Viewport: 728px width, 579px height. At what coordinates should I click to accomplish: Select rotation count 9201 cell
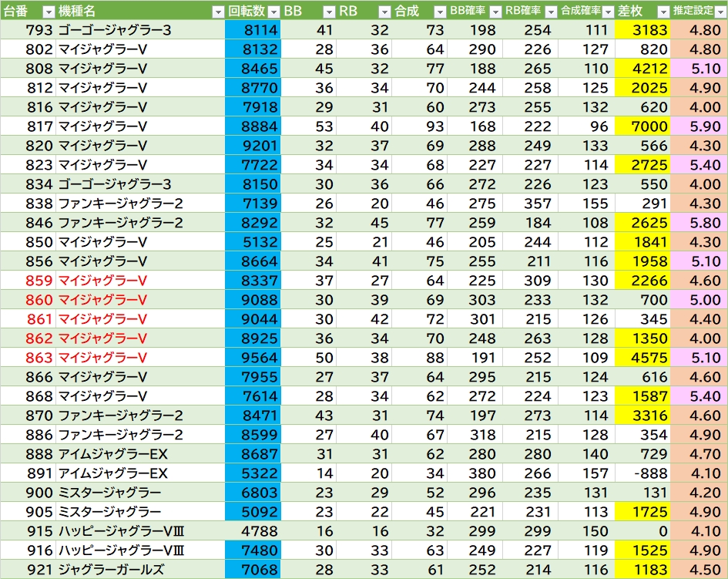(253, 146)
